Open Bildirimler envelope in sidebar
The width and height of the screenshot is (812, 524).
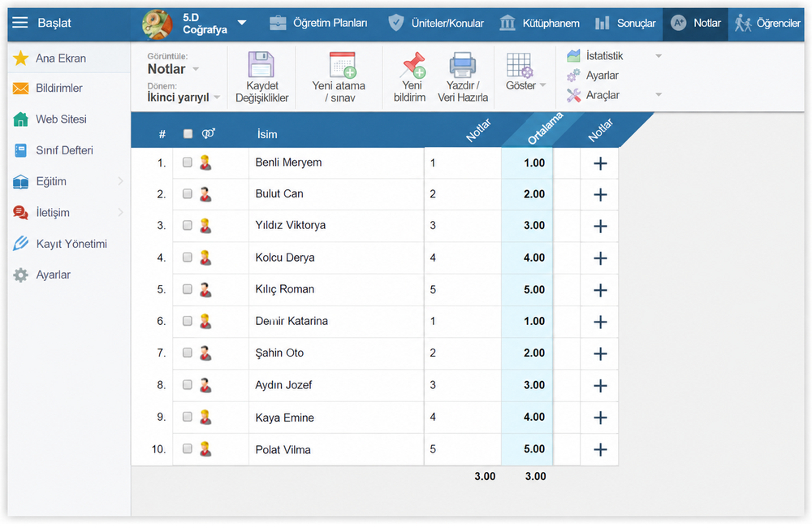[21, 89]
